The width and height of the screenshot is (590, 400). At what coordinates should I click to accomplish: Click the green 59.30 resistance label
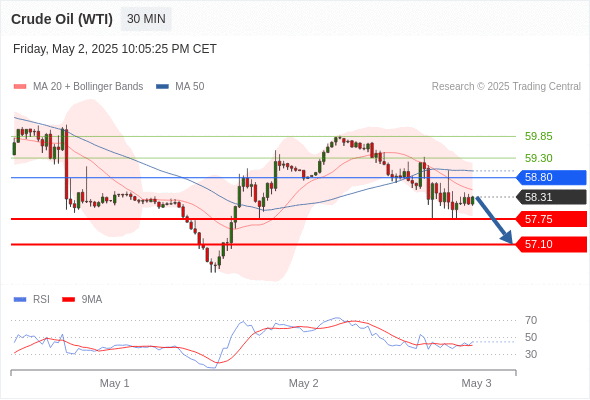point(538,158)
